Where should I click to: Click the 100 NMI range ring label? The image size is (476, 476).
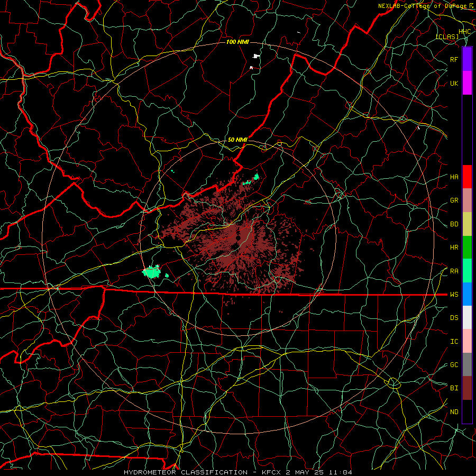click(237, 42)
